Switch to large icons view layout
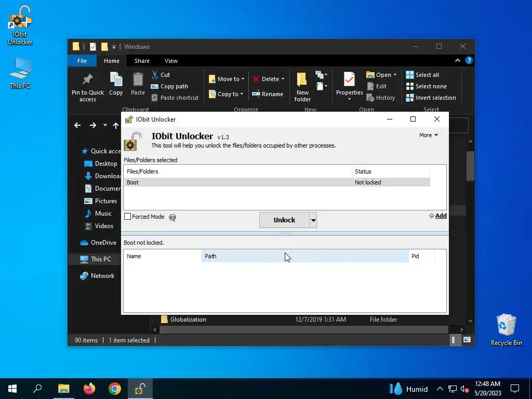 467,340
